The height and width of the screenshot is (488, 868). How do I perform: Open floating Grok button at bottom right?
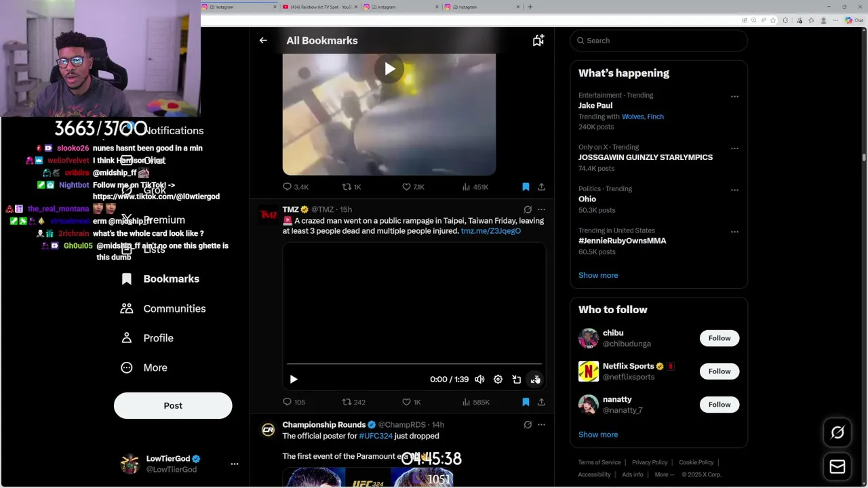[x=837, y=432]
